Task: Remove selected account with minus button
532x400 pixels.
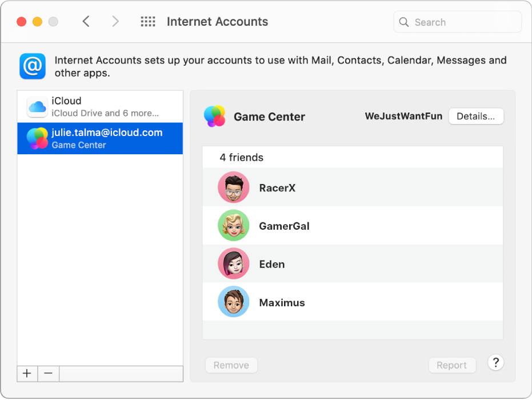Action: pos(49,374)
